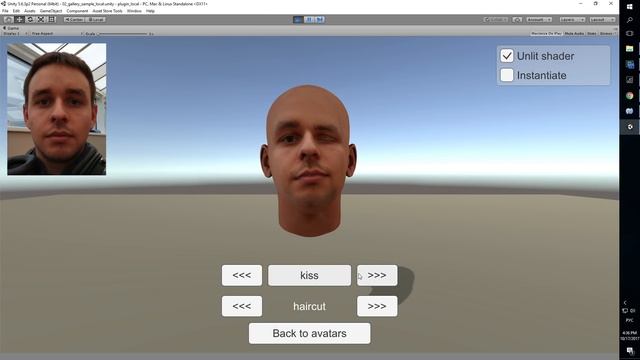Viewport: 640px width, 360px height.
Task: Open the Account dropdown
Action: click(539, 20)
